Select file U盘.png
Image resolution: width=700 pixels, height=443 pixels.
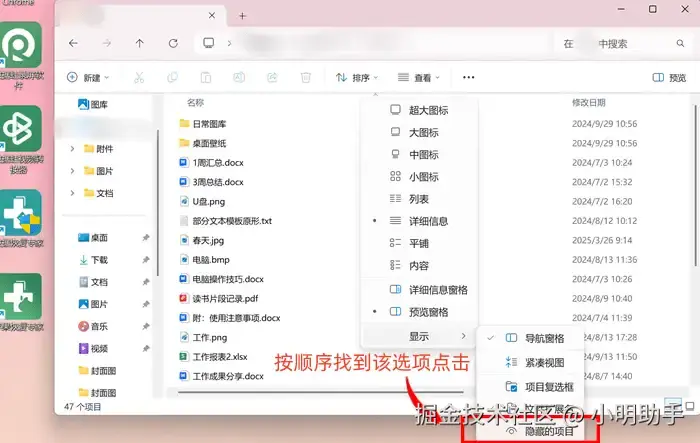point(202,201)
